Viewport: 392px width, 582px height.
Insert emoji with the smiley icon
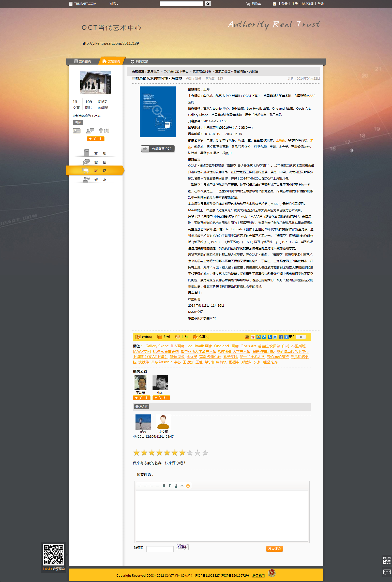coord(188,486)
